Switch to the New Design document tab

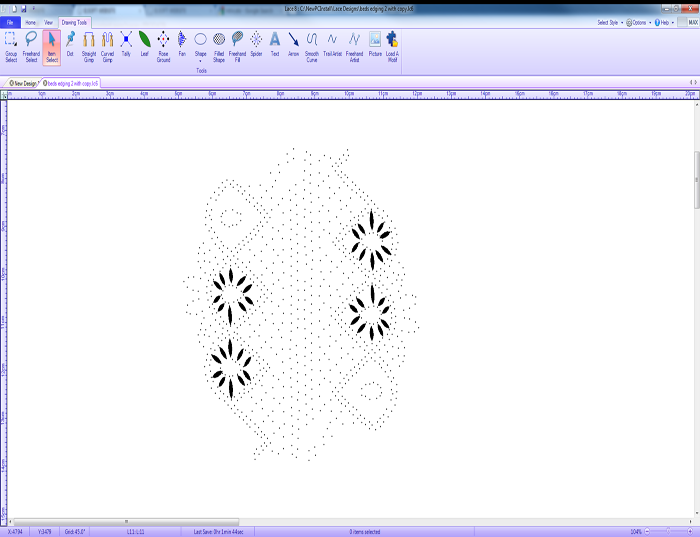pos(22,83)
